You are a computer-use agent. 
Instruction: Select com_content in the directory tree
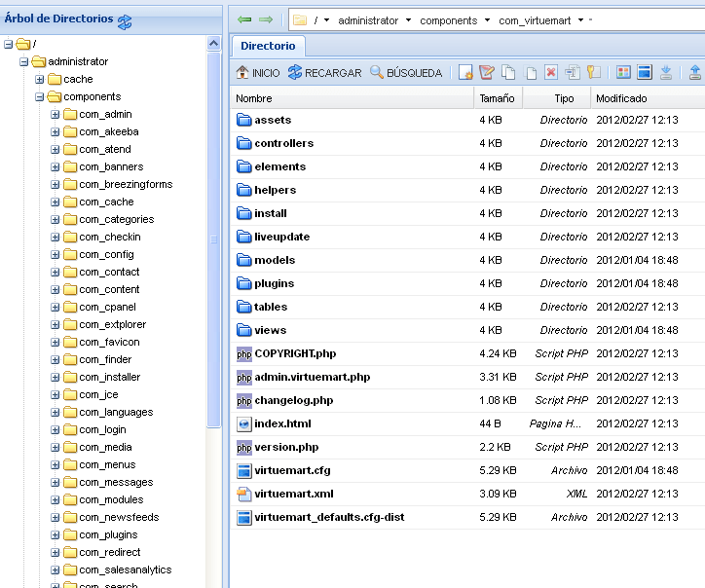click(109, 289)
